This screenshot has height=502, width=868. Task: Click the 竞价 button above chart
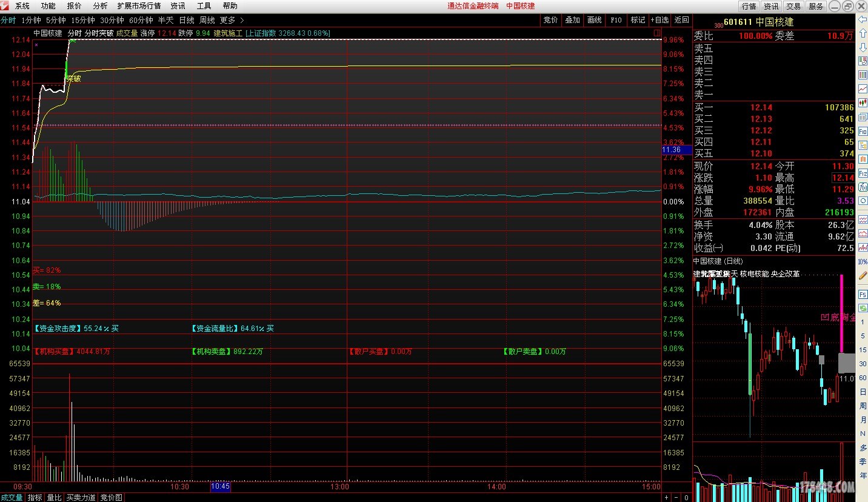(x=550, y=20)
